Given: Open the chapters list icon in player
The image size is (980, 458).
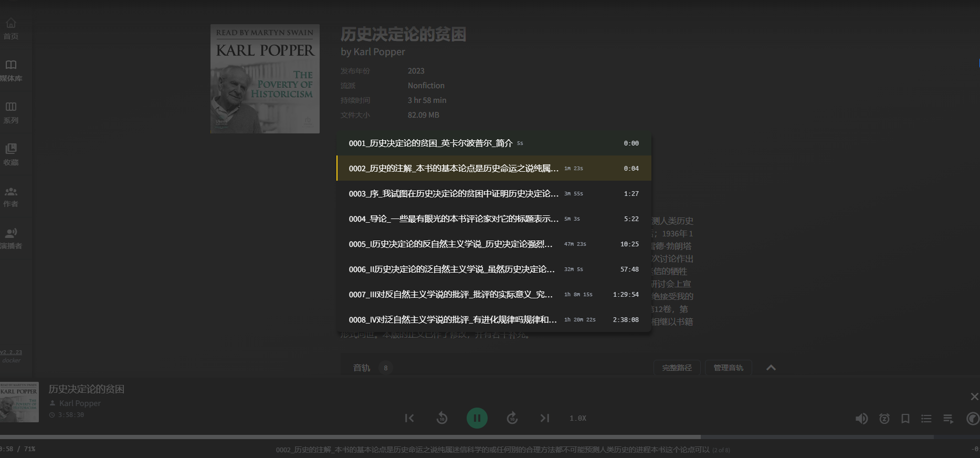Looking at the screenshot, I should click(x=926, y=419).
